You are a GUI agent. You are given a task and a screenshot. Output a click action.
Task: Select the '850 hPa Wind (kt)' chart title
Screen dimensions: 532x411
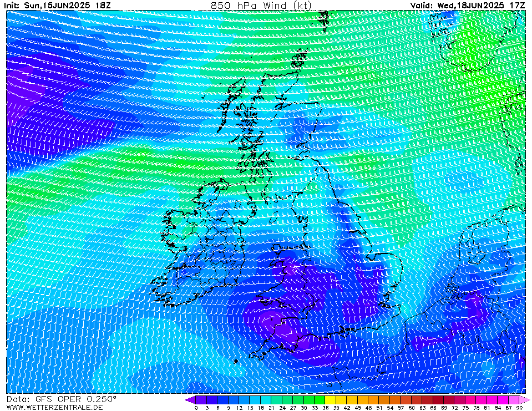pos(261,5)
